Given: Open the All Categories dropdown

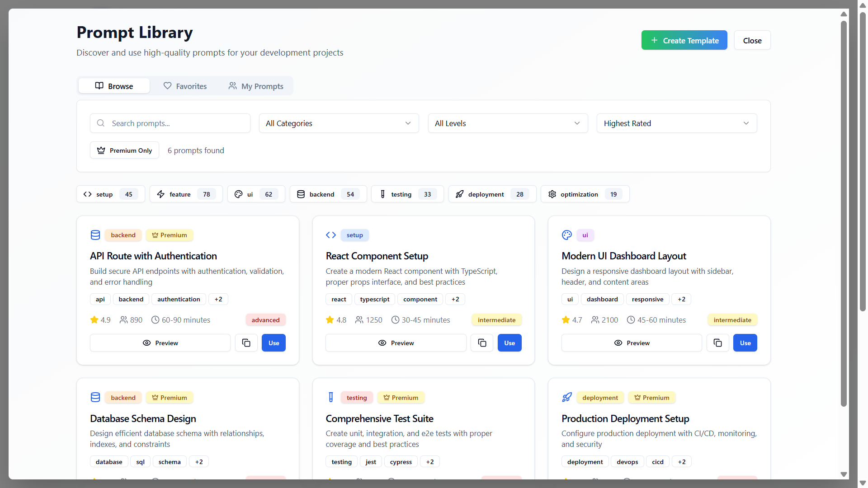Looking at the screenshot, I should tap(339, 123).
